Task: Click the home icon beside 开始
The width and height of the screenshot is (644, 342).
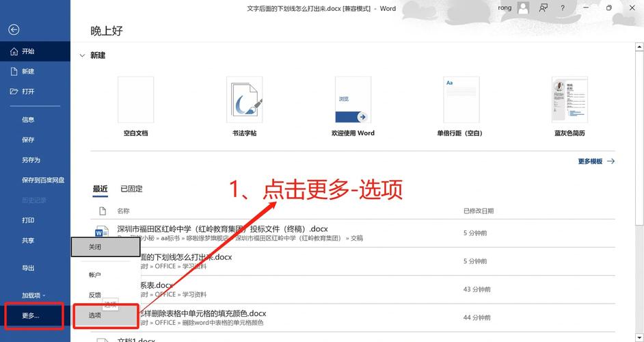Action: (14, 51)
